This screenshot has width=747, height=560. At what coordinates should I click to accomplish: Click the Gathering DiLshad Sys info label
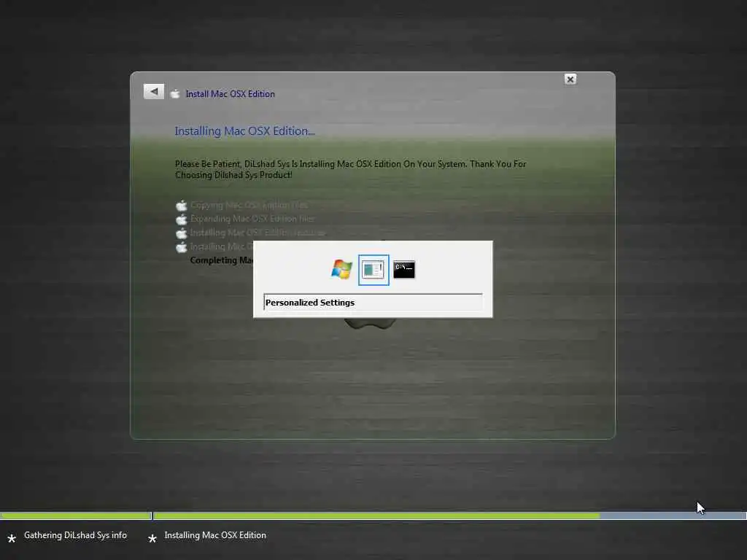click(x=75, y=535)
